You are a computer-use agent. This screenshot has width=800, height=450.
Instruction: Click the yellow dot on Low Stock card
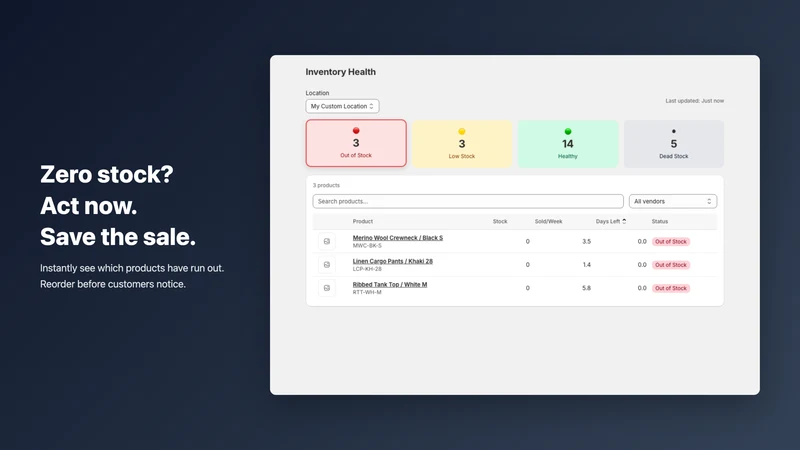click(x=462, y=132)
